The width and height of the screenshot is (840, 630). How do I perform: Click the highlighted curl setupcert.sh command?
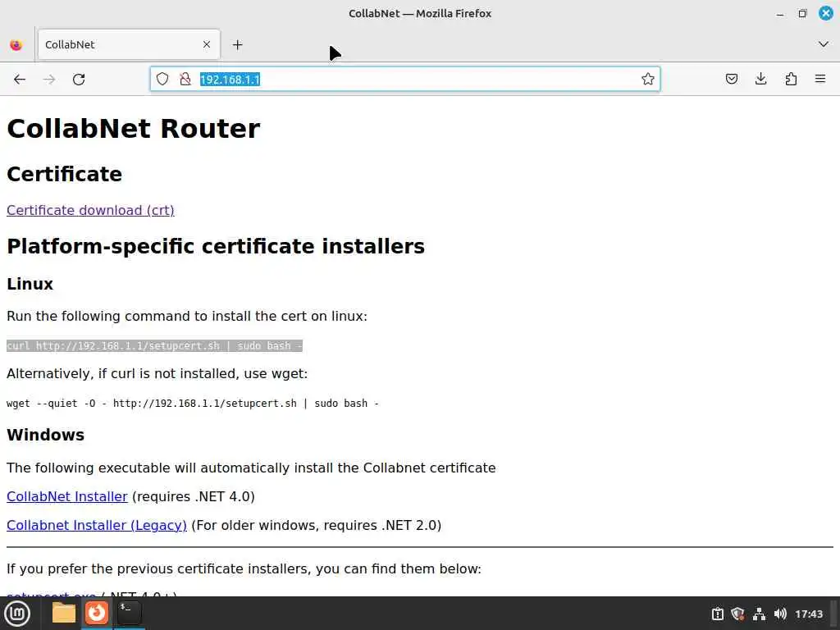[154, 345]
